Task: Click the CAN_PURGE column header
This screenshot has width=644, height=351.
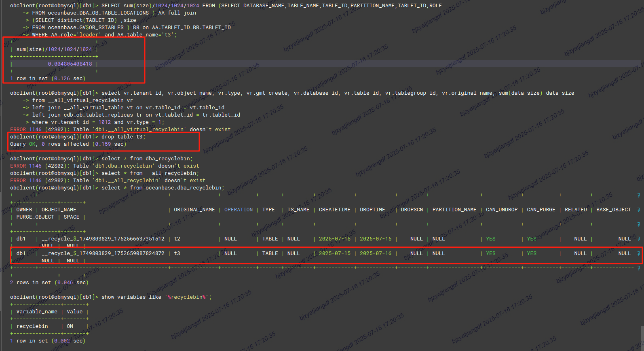Action: 541,210
